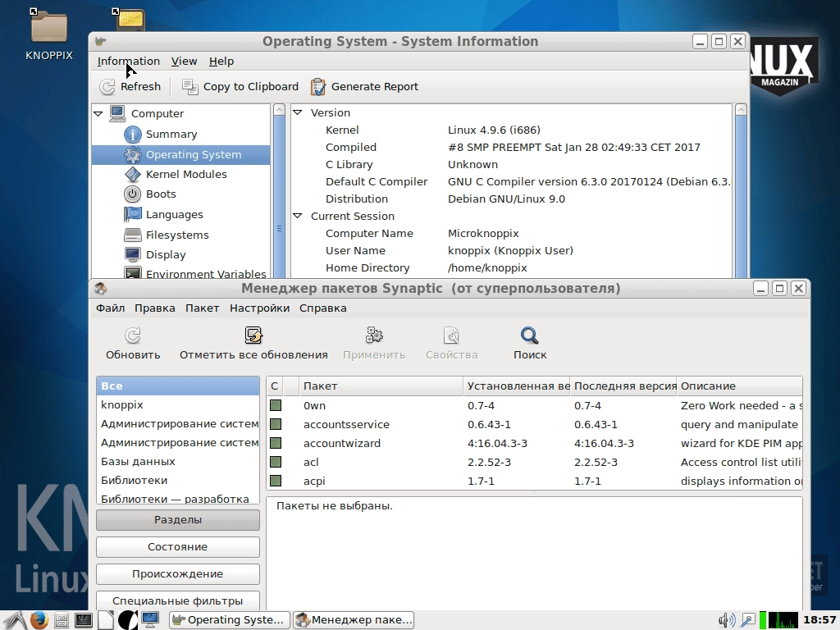Open the Help menu in System Information
This screenshot has height=630, width=840.
(x=221, y=61)
